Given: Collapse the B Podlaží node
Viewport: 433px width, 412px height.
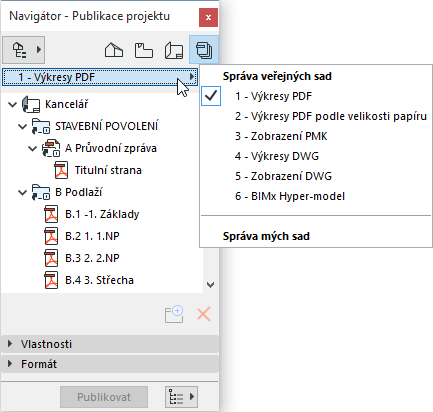Looking at the screenshot, I should pyautogui.click(x=23, y=192).
